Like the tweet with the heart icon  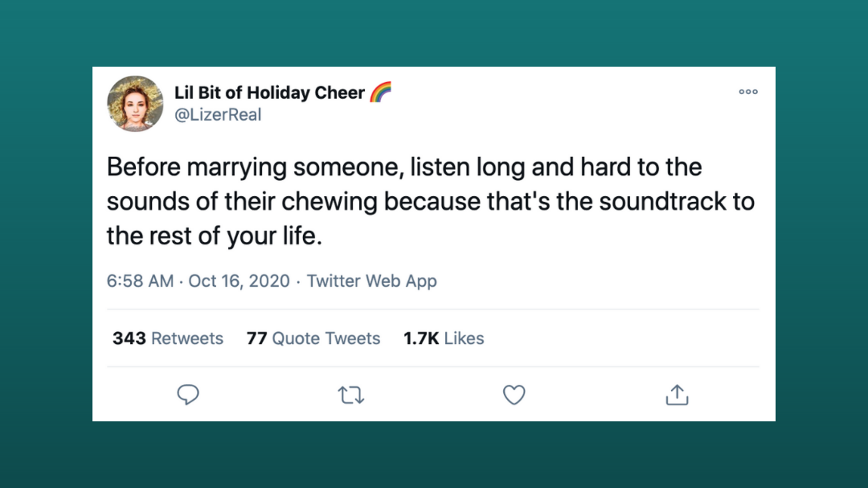coord(514,395)
